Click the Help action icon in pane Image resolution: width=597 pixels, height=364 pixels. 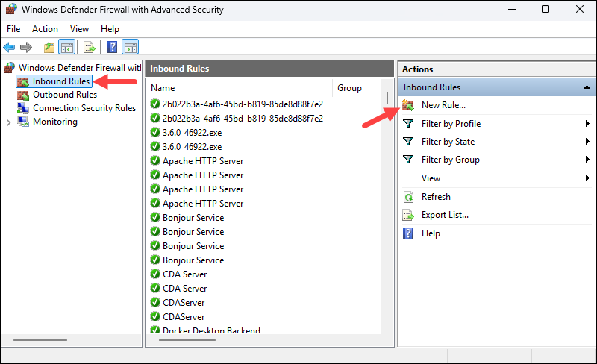407,233
